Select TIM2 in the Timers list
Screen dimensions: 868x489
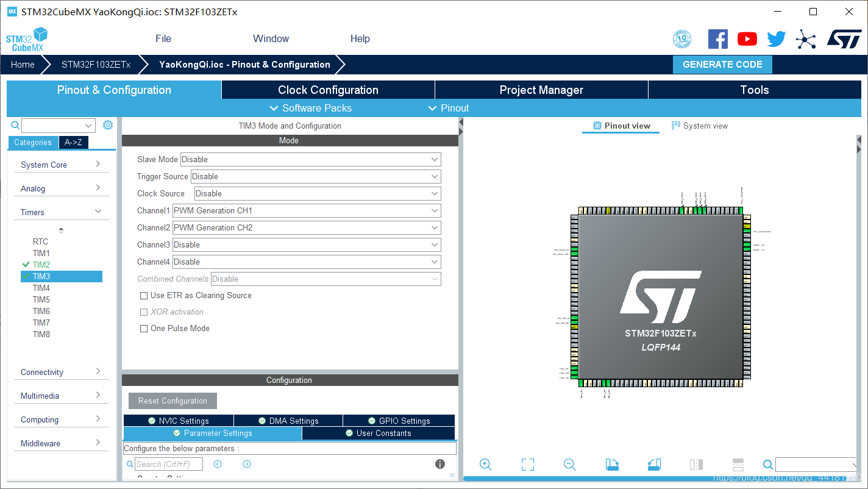[41, 265]
